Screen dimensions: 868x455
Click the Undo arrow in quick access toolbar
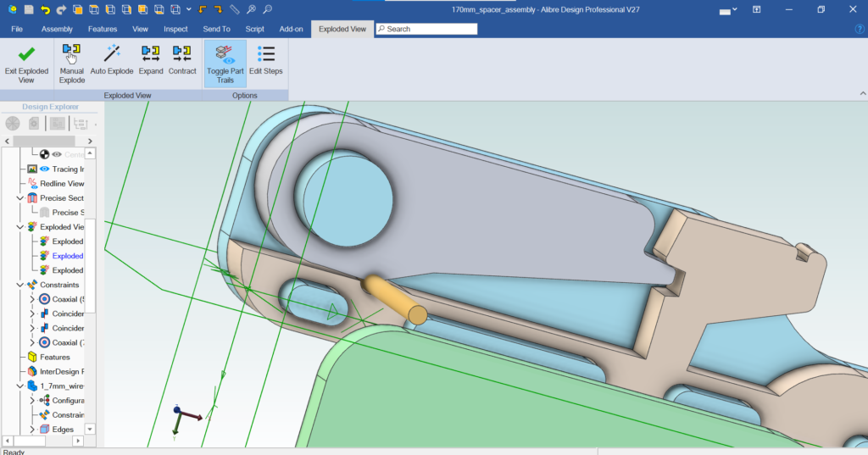pos(45,9)
